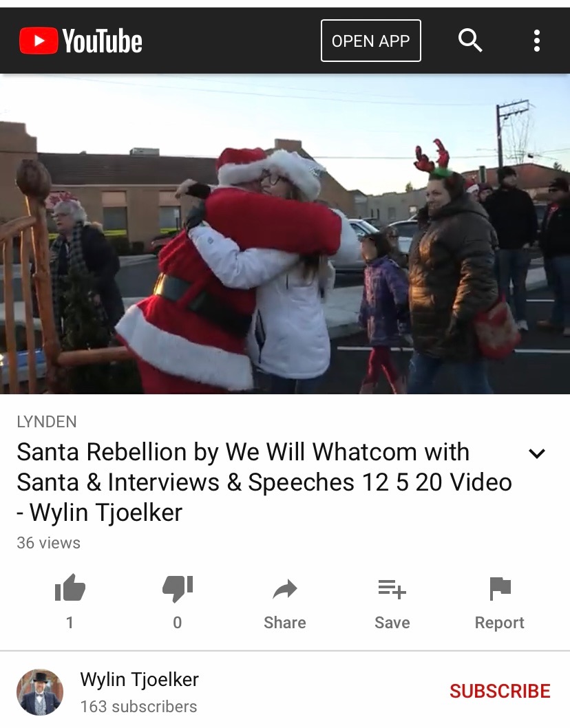Tap the video player thumbnail

[x=285, y=234]
